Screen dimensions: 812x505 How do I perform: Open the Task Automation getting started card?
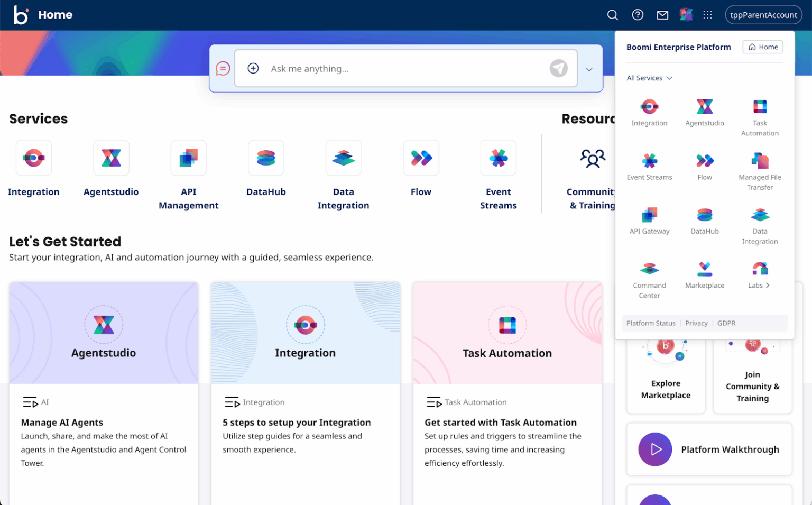[x=508, y=333]
